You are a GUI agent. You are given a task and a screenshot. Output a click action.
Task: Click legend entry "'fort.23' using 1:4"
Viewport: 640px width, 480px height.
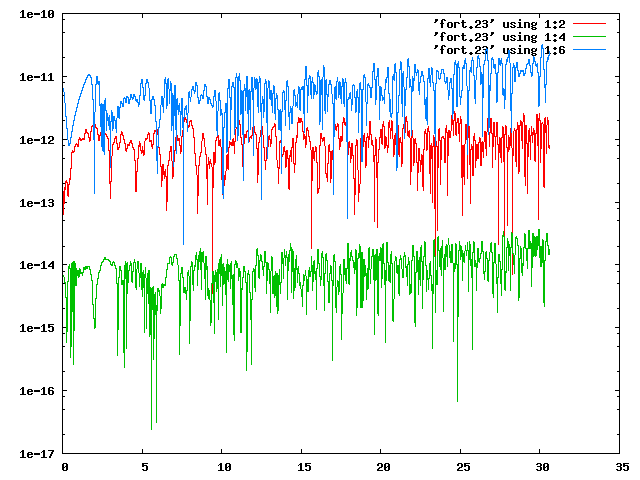point(499,37)
